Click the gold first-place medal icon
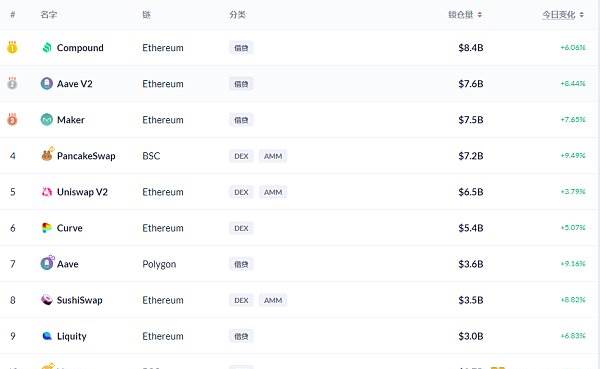600x369 pixels. pos(12,47)
